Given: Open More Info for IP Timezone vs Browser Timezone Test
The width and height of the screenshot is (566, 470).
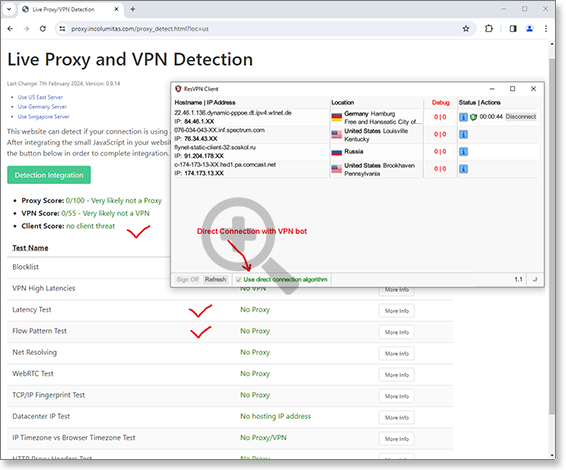Looking at the screenshot, I should coord(397,439).
